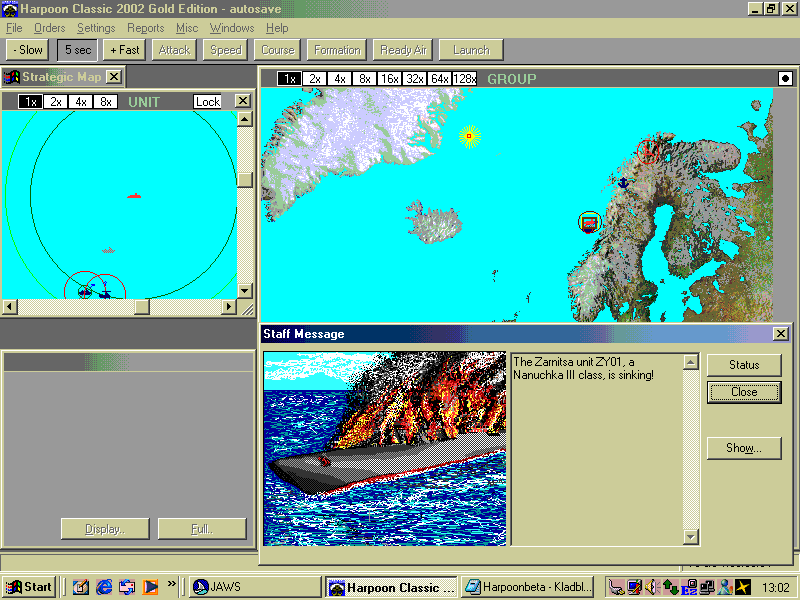Click the Ready Air toolbar button
Image resolution: width=800 pixels, height=600 pixels.
(403, 50)
